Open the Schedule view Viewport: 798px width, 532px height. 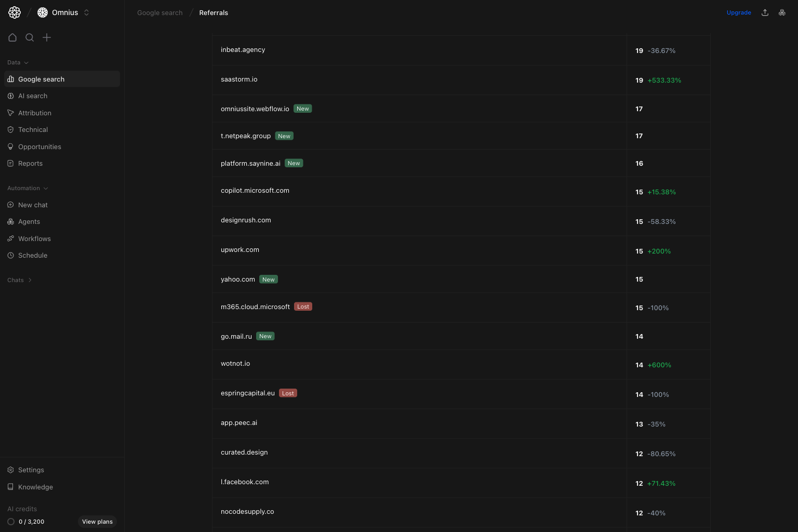pos(33,255)
